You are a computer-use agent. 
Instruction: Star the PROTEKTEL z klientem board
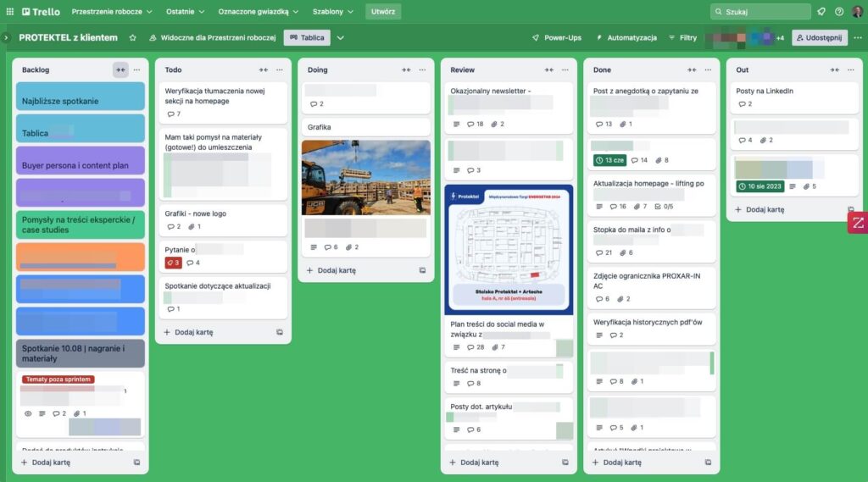point(133,37)
